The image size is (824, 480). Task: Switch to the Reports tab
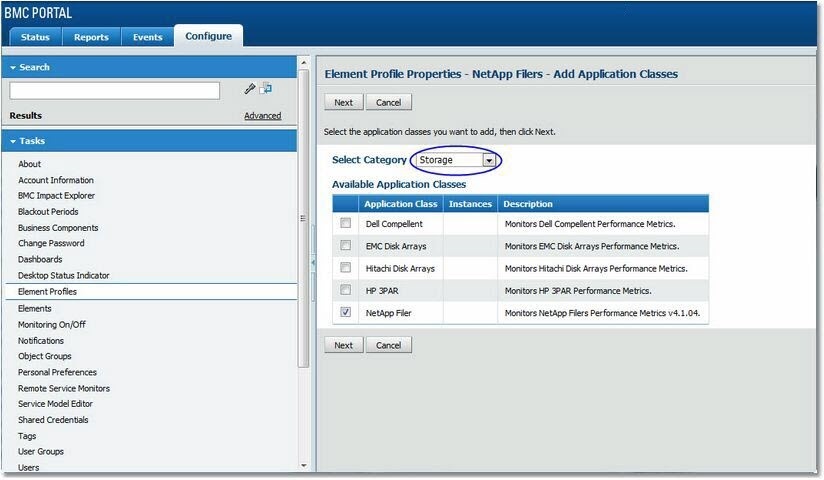91,37
